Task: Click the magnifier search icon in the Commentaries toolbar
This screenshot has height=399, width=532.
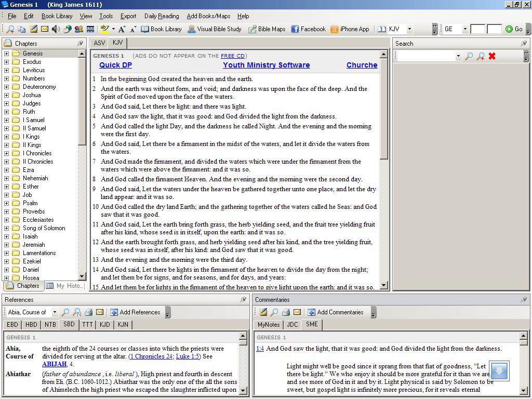Action: [x=274, y=312]
